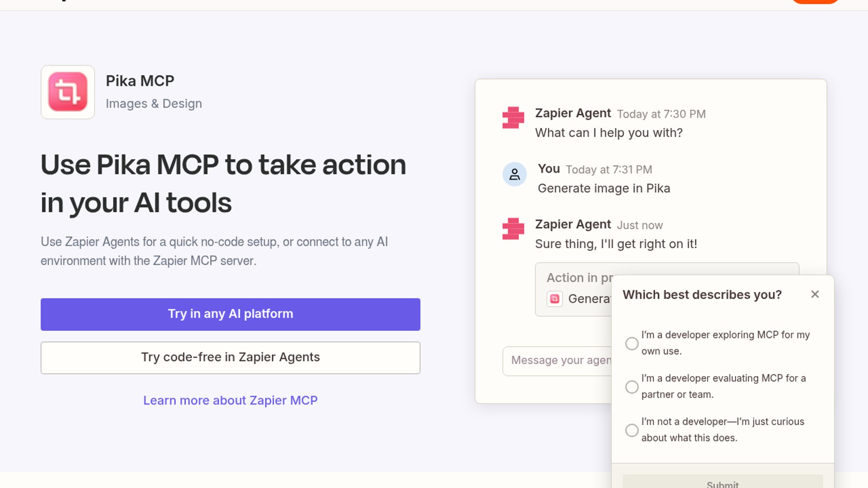The image size is (868, 488).
Task: Click the small Pika icon in action card
Action: 555,299
